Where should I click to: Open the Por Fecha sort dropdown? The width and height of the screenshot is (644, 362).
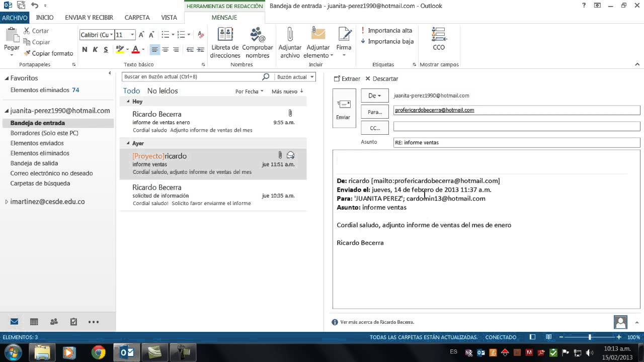click(x=250, y=92)
